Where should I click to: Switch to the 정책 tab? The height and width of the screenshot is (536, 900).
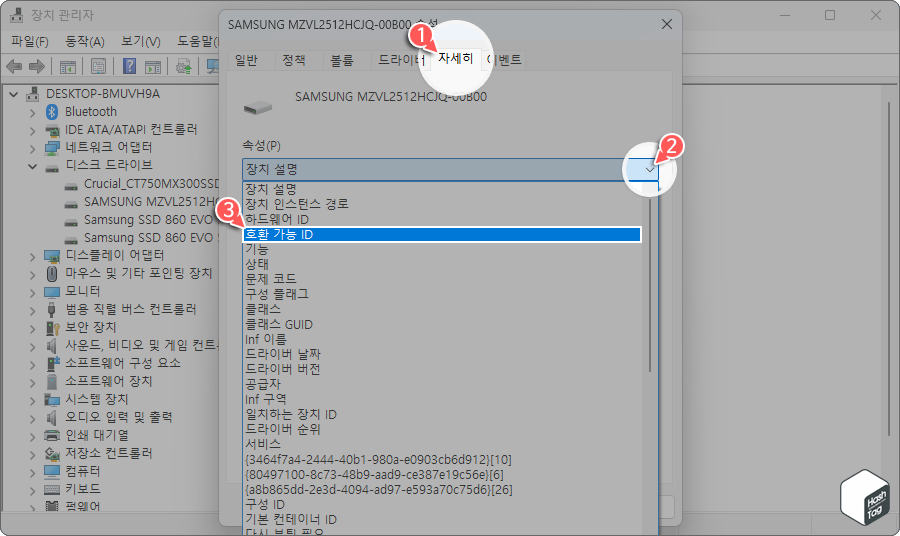(x=294, y=60)
